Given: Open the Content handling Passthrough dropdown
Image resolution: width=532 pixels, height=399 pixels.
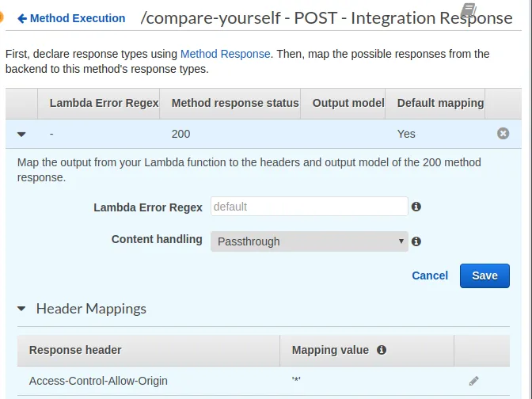Looking at the screenshot, I should click(x=309, y=241).
